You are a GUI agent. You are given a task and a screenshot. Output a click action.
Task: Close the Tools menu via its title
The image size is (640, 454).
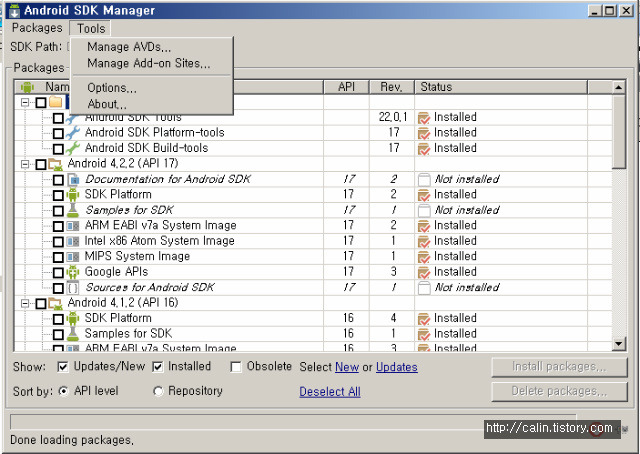point(91,28)
